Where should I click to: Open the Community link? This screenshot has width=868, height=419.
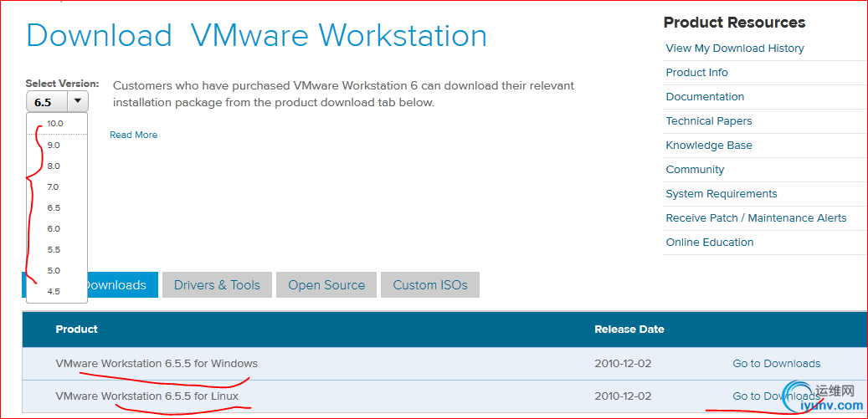click(695, 170)
